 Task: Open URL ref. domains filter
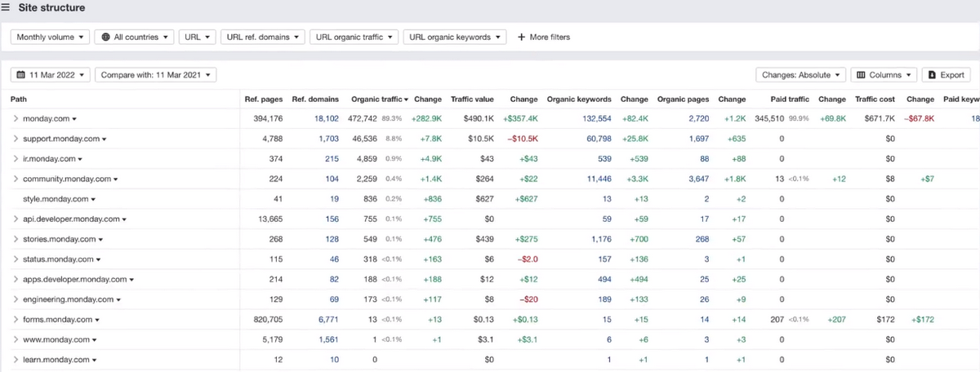click(x=263, y=37)
